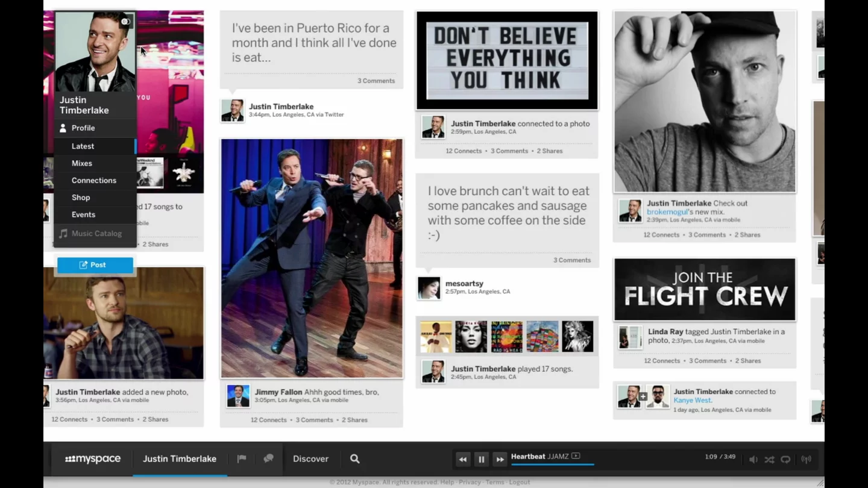868x488 pixels.
Task: Toggle shuffle playback
Action: (x=769, y=459)
